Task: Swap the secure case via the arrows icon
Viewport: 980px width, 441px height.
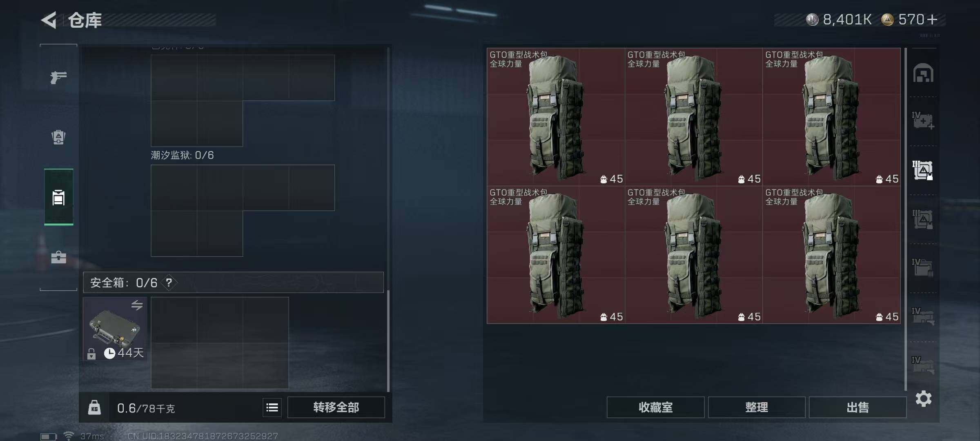Action: 137,305
